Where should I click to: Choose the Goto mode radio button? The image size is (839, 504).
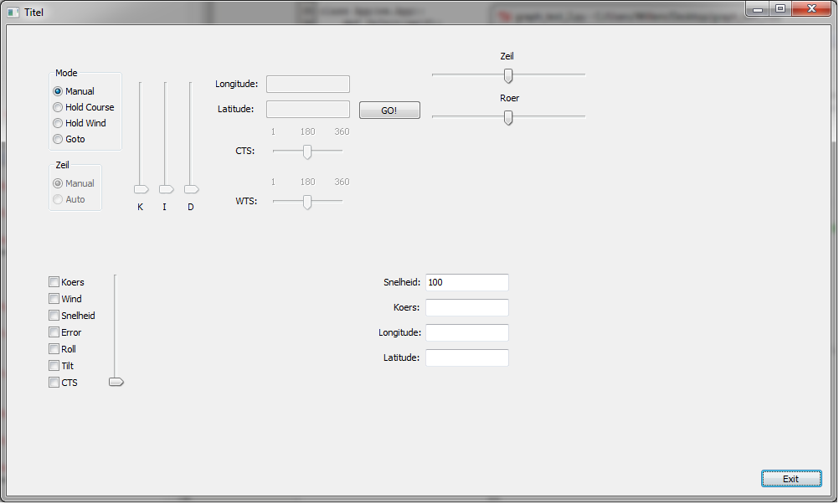pos(58,139)
